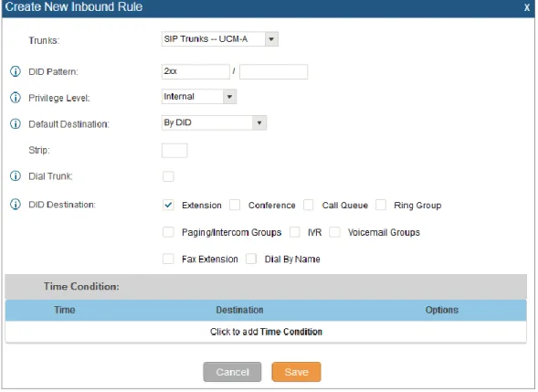538x392 pixels.
Task: Click the Options column header
Action: pyautogui.click(x=442, y=310)
